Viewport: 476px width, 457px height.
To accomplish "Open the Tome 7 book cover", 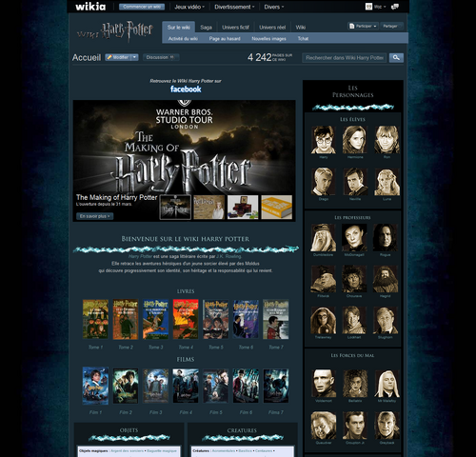I will (x=276, y=319).
